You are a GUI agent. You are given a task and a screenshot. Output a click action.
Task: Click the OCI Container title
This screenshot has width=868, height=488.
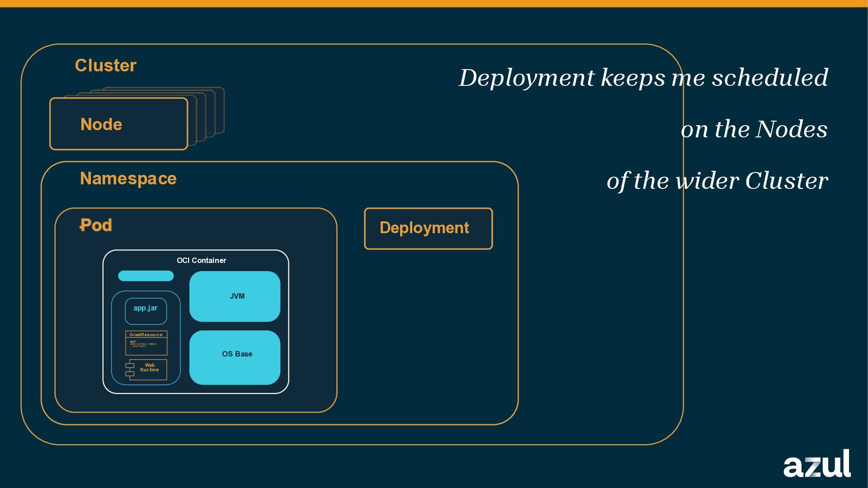(x=201, y=261)
